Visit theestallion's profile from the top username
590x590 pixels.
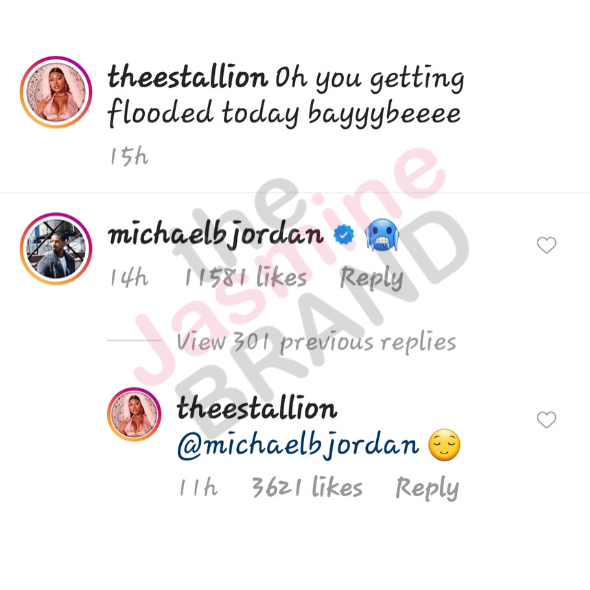pyautogui.click(x=188, y=76)
